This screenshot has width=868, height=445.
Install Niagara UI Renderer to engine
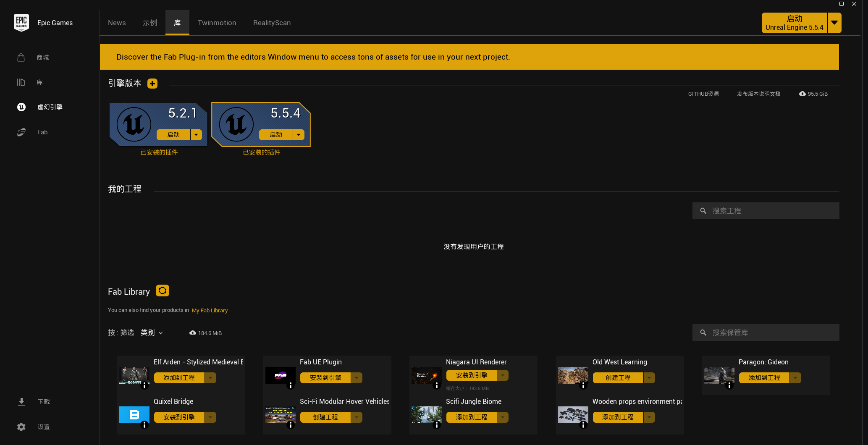point(472,375)
